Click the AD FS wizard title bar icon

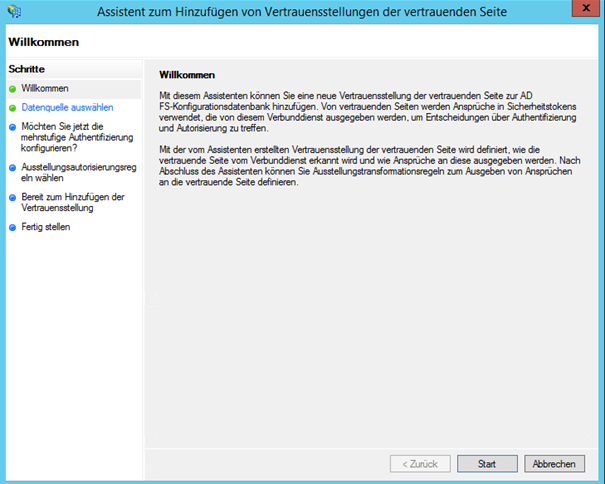pos(14,11)
